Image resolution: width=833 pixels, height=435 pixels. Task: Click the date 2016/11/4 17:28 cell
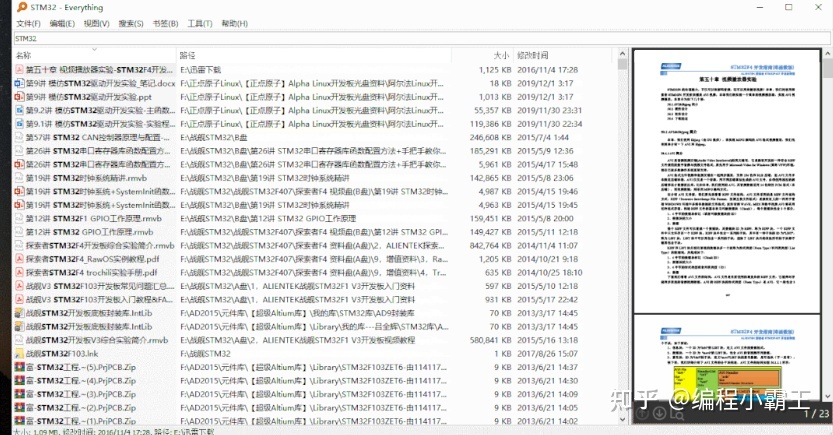pos(548,70)
